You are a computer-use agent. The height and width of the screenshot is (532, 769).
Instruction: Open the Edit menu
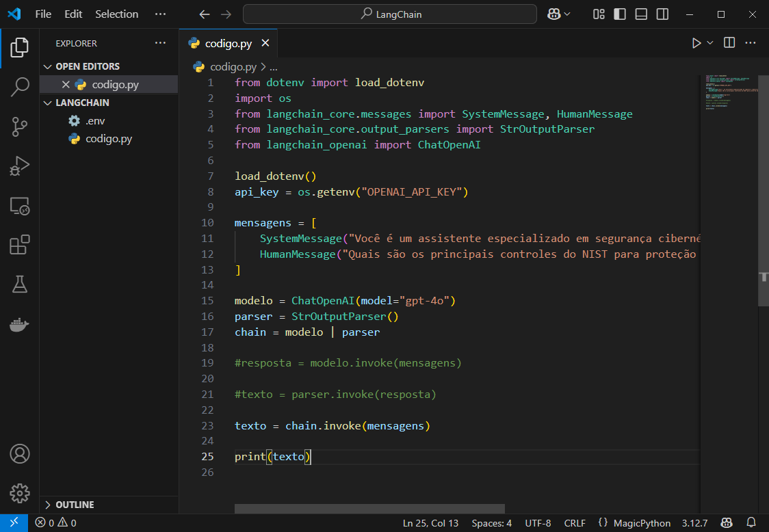pyautogui.click(x=73, y=14)
